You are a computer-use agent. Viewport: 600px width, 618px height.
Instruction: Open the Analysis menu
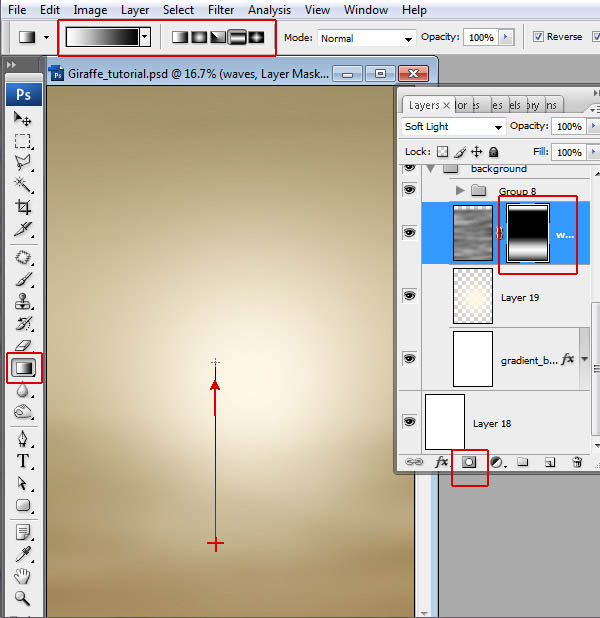(269, 10)
